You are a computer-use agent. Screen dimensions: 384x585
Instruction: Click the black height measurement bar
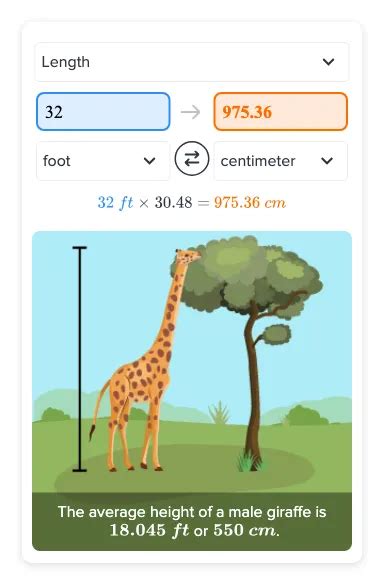[x=79, y=359]
